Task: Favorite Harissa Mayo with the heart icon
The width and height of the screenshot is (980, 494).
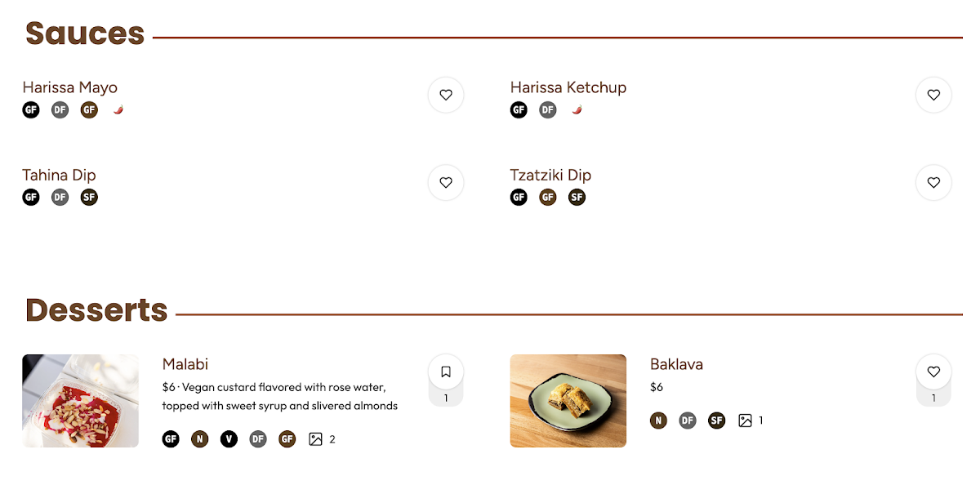Action: 446,95
